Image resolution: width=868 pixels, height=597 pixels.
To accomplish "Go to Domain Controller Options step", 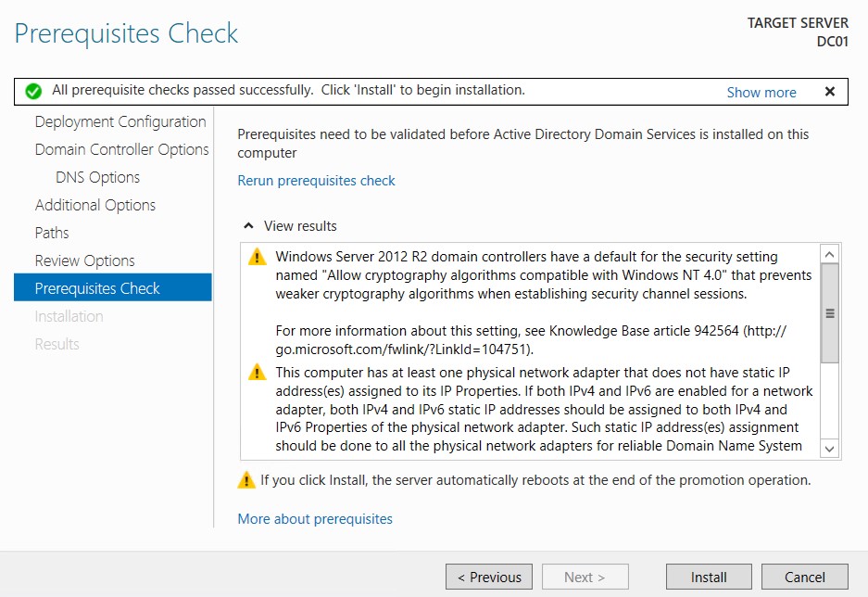I will pyautogui.click(x=121, y=149).
